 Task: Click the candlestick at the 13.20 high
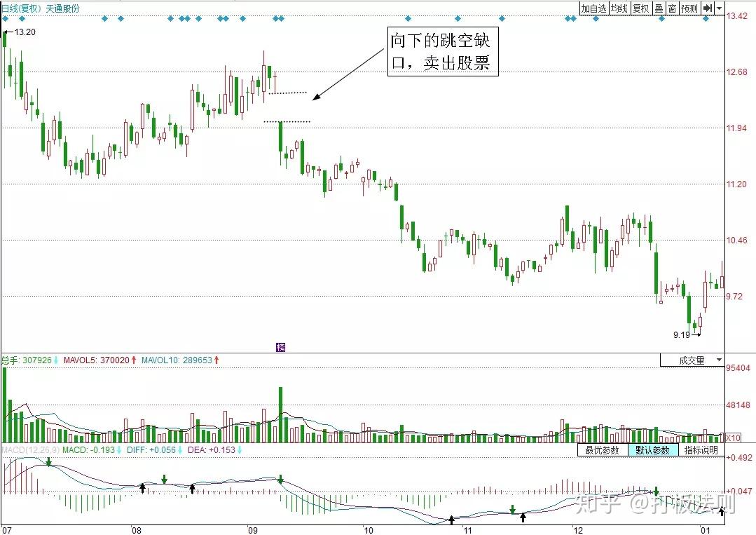coord(5,41)
